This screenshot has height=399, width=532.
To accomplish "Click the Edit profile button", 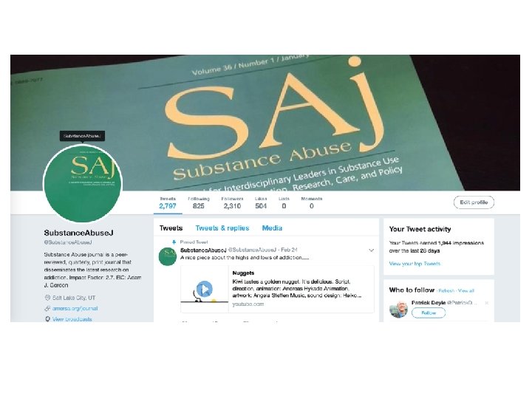I will click(x=474, y=202).
